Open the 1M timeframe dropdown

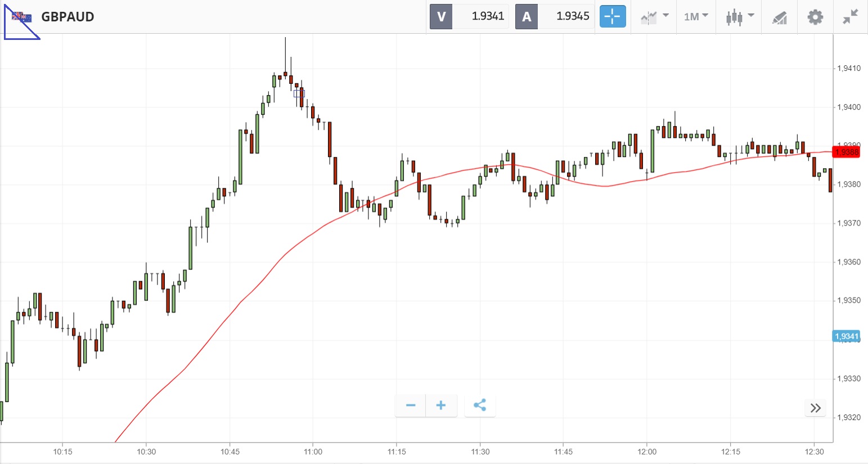(x=696, y=17)
